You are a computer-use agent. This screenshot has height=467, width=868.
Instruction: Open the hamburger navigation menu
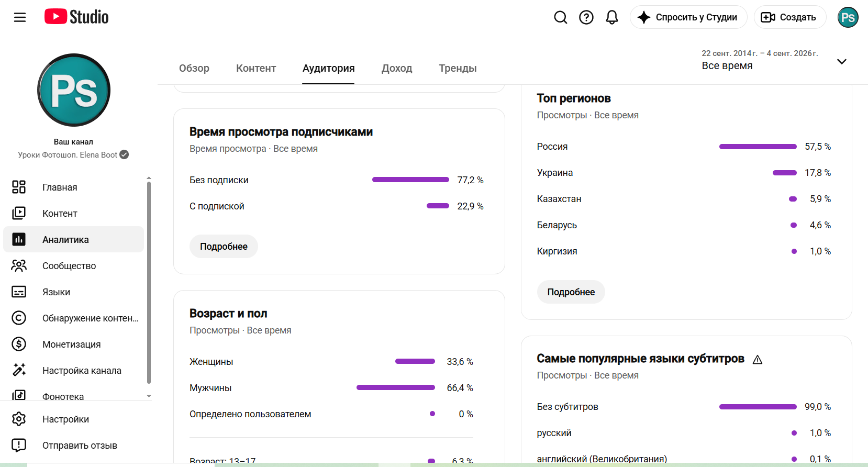tap(20, 17)
